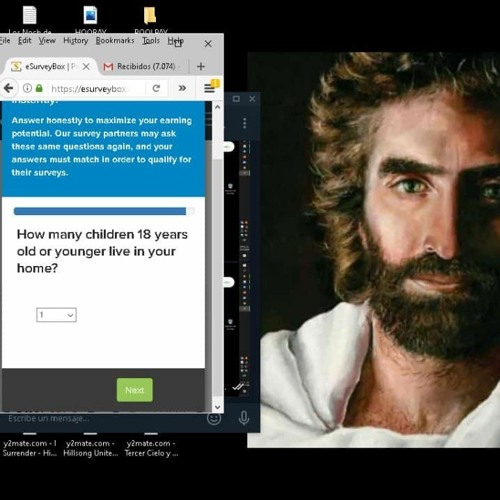Switch to the Recibidos Gmail tab
Screen dimensions: 500x500
[143, 66]
